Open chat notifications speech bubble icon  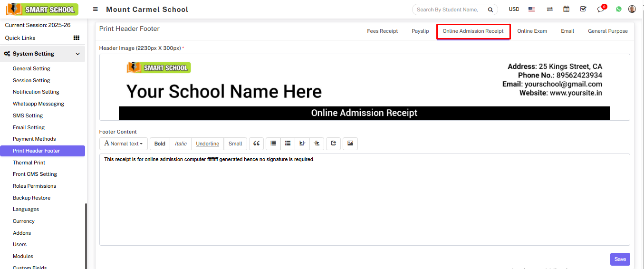pos(601,10)
